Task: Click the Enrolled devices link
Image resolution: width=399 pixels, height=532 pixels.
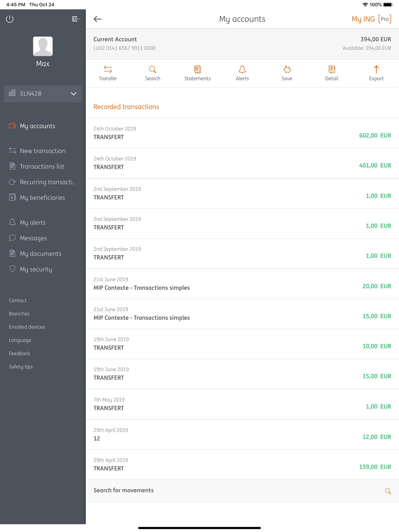Action: coord(27,327)
